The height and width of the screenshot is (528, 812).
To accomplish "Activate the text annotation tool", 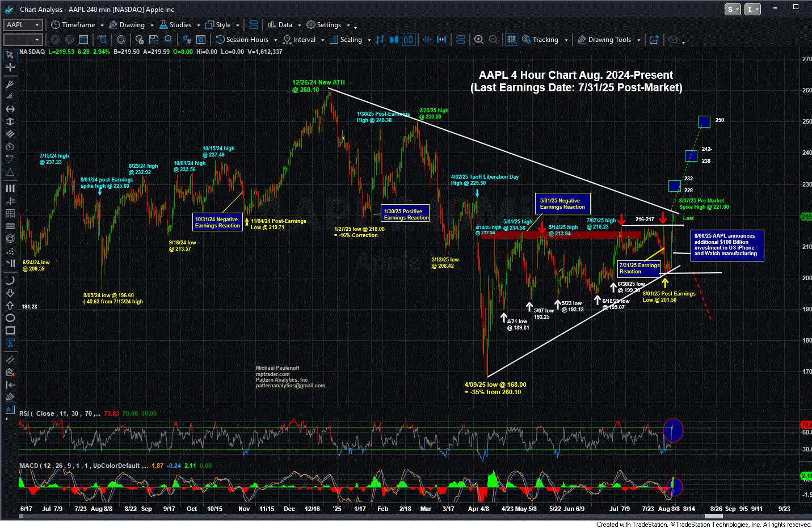I will (10, 343).
